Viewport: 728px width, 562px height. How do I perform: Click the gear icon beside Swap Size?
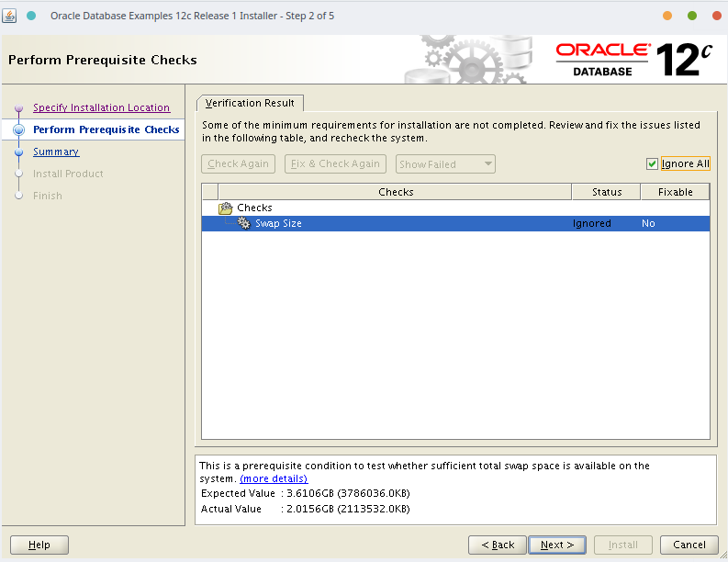click(244, 223)
